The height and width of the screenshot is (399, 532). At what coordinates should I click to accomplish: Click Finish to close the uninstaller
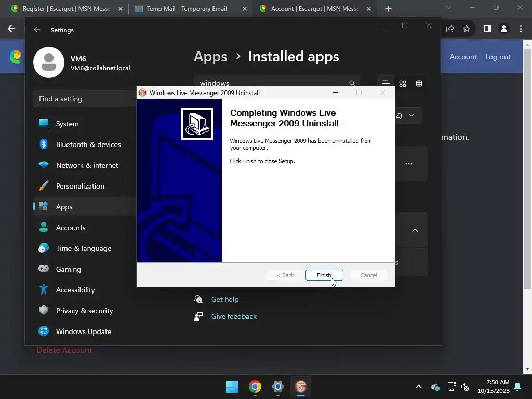click(324, 275)
